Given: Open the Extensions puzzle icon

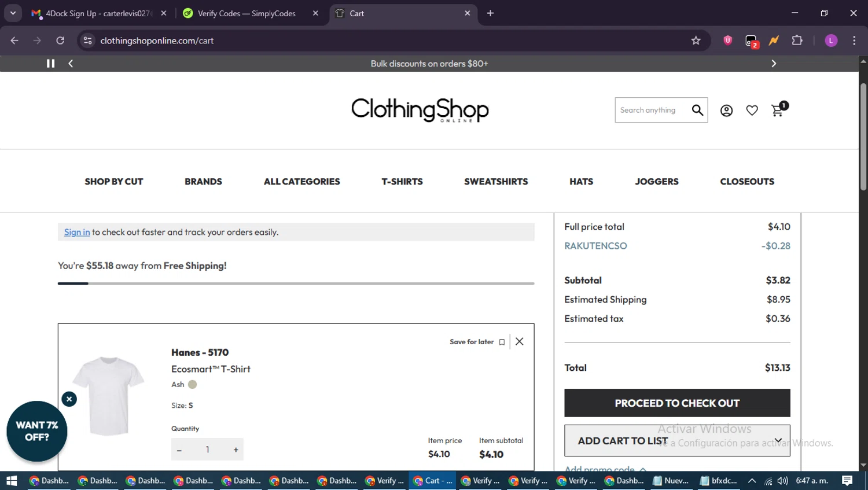Looking at the screenshot, I should click(797, 40).
